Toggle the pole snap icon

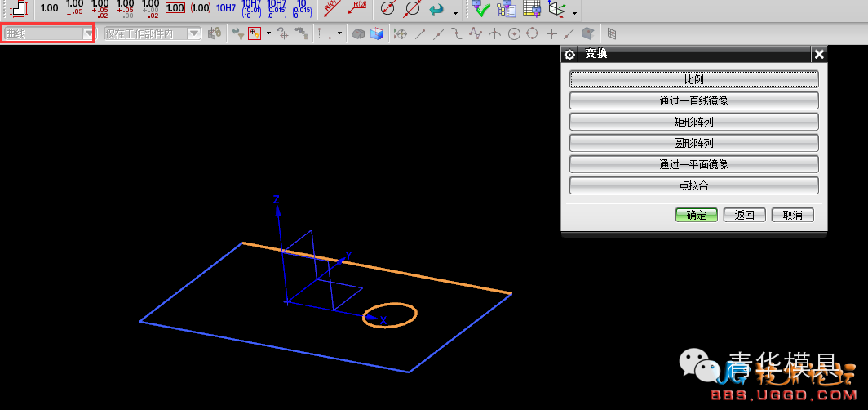coord(476,33)
